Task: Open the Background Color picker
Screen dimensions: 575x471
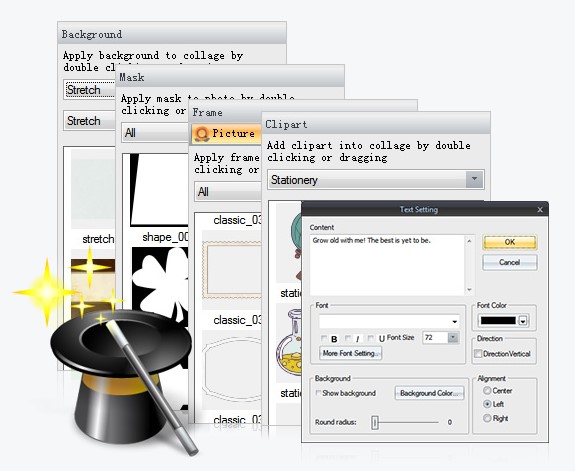Action: [429, 393]
